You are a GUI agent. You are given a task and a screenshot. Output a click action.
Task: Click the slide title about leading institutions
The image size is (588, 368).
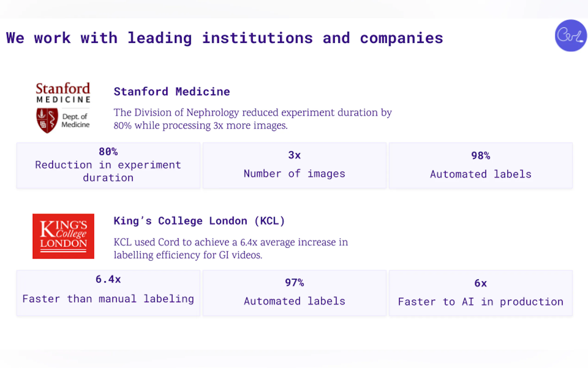pos(225,38)
